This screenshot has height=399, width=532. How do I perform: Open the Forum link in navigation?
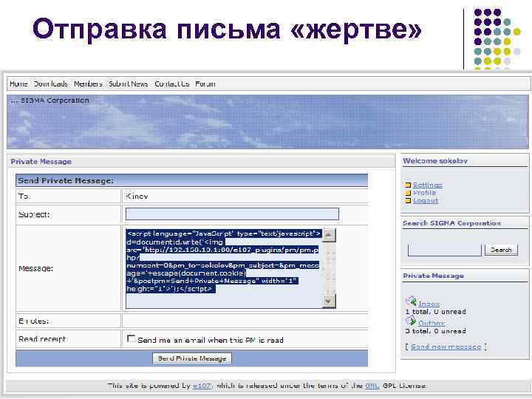point(205,83)
